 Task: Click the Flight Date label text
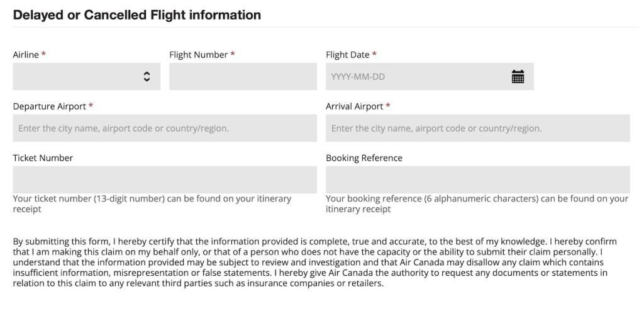click(x=348, y=55)
